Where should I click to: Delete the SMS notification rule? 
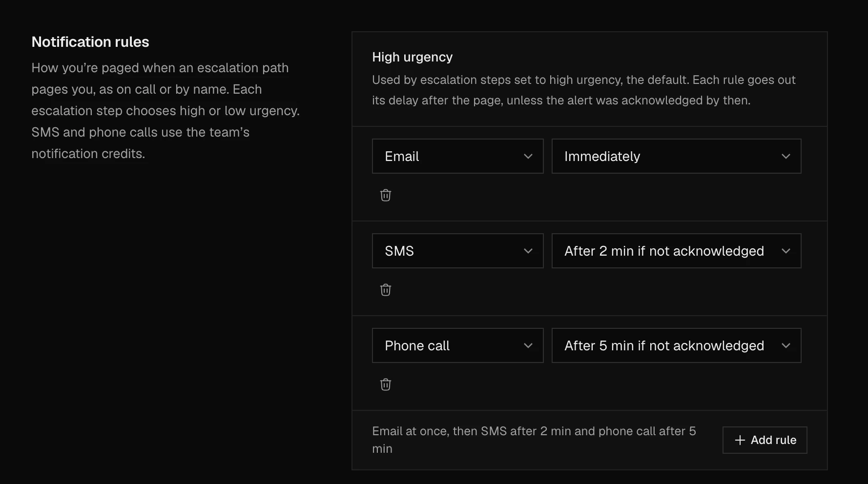[x=386, y=290]
